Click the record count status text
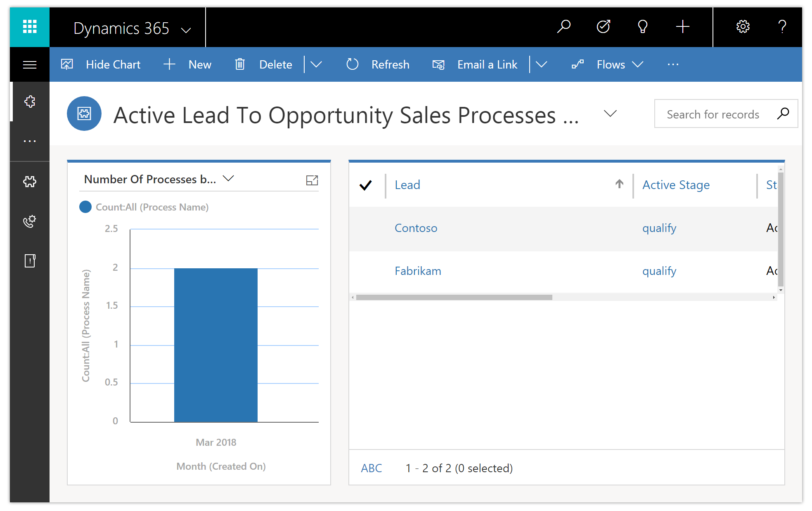Viewport: 812px width, 511px height. [x=459, y=468]
